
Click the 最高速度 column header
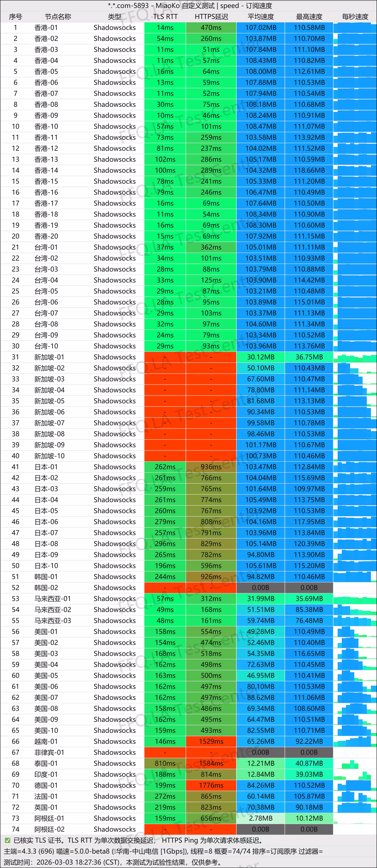tap(309, 16)
